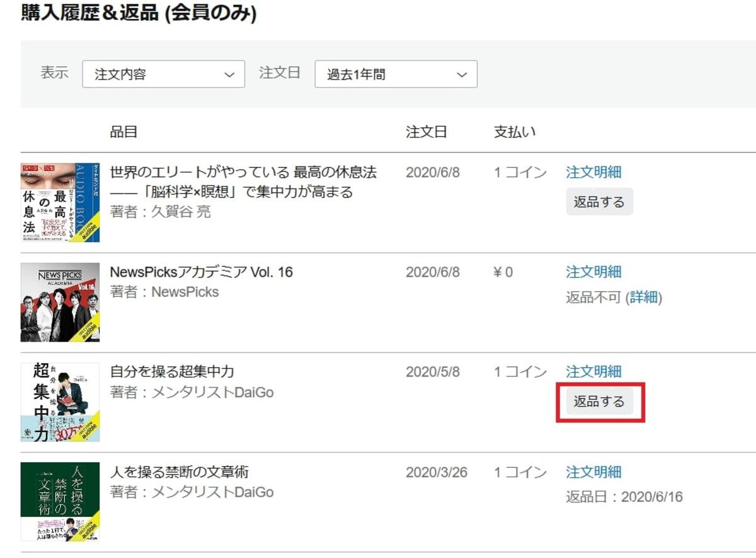
Task: Click title 人を操る禁断の文章術
Action: pyautogui.click(x=180, y=472)
